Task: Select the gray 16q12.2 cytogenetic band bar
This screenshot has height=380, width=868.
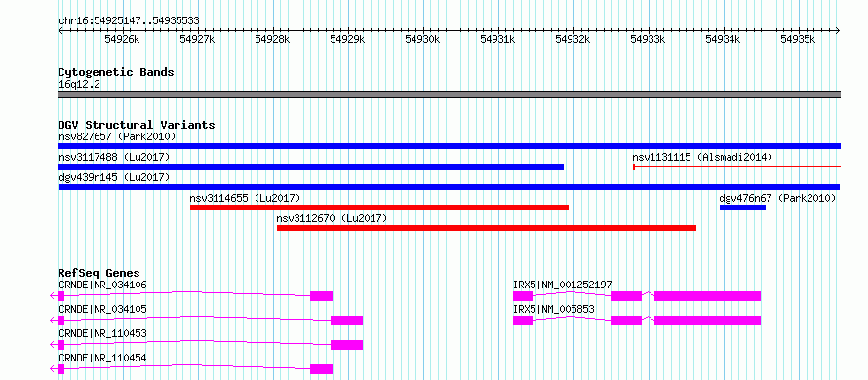Action: (450, 95)
